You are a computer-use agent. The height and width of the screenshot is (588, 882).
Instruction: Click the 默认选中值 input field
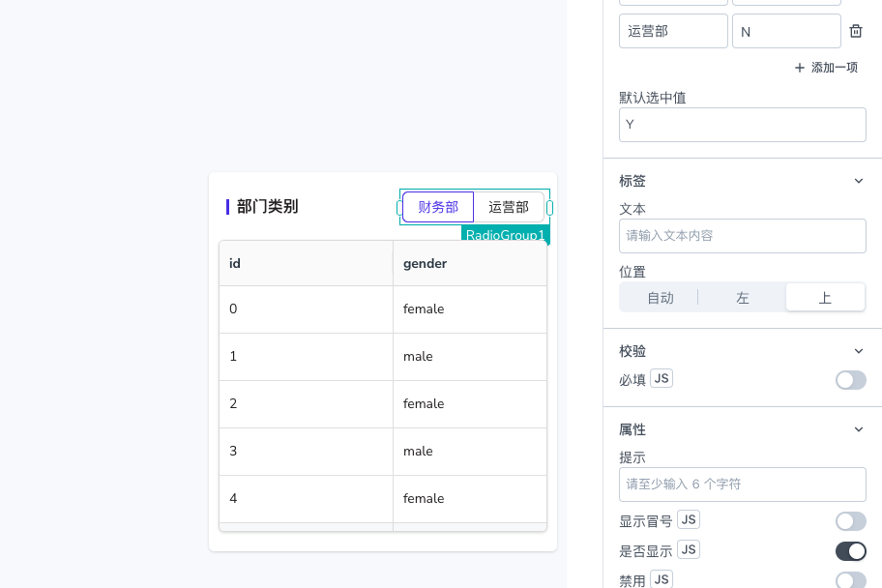click(x=743, y=125)
